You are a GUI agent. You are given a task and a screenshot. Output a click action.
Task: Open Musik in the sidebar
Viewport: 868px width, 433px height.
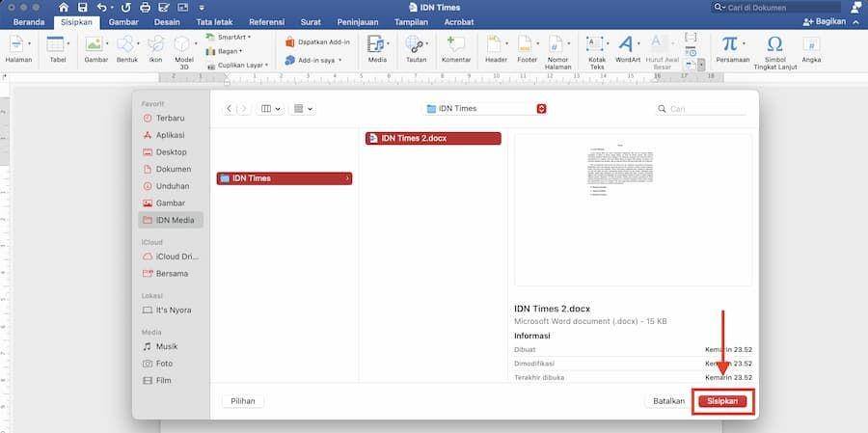[x=171, y=346]
